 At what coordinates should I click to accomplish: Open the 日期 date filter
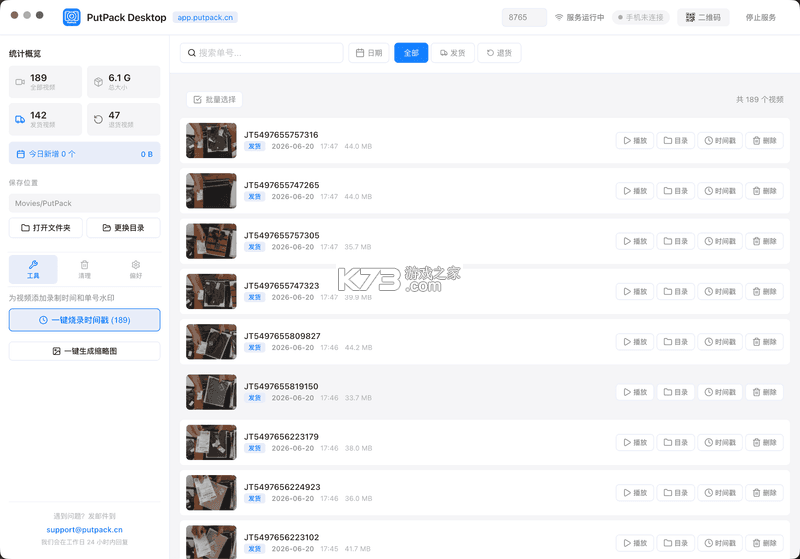click(x=369, y=53)
